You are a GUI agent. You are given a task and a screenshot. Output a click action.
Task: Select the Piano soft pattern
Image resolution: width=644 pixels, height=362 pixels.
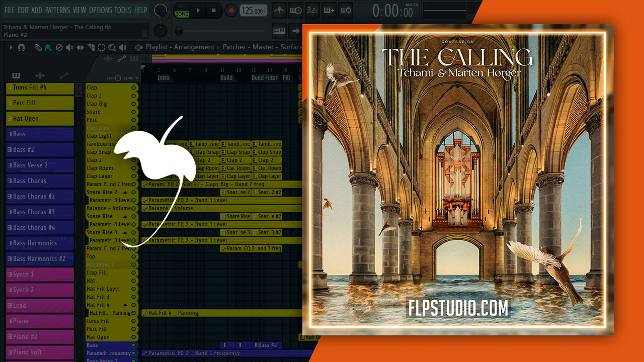point(40,352)
